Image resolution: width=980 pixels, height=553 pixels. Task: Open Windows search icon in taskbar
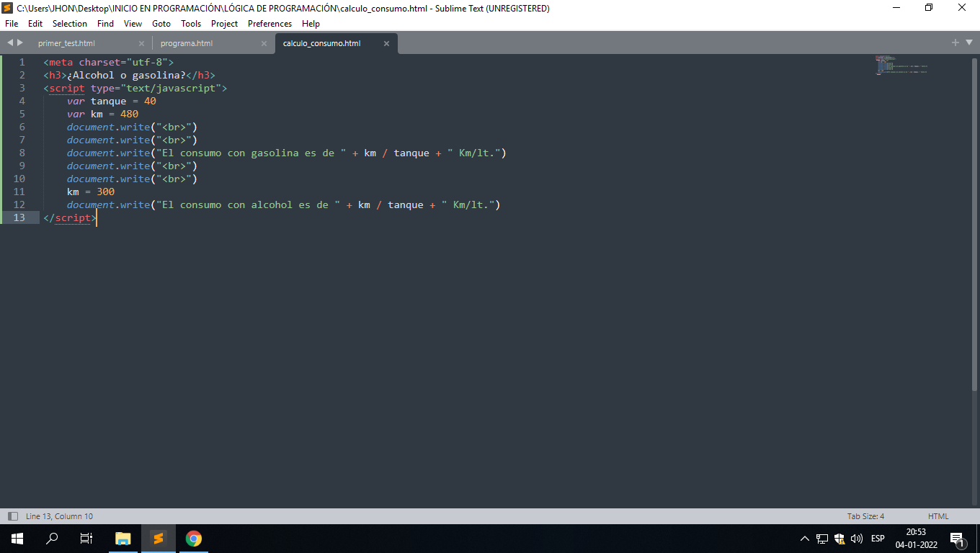(52, 538)
